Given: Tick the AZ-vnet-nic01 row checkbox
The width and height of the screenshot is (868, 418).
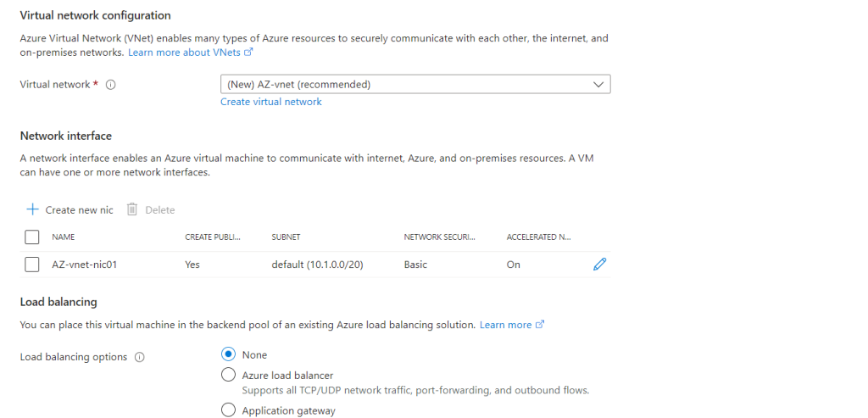Looking at the screenshot, I should click(x=32, y=265).
